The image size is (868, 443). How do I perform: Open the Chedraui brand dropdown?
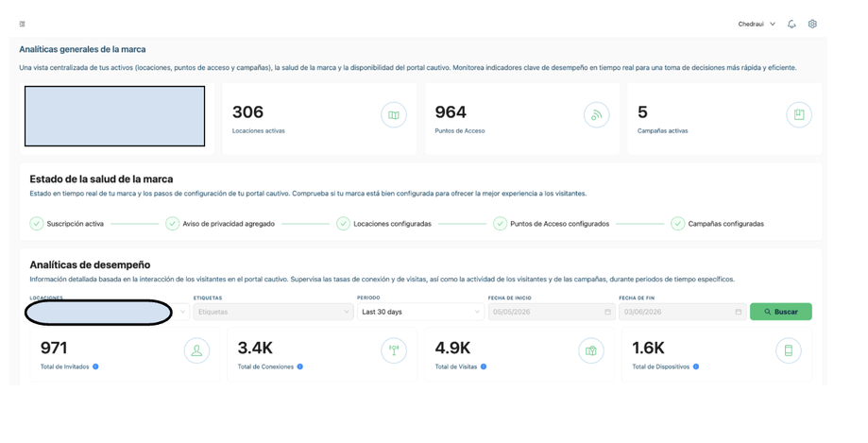[757, 24]
